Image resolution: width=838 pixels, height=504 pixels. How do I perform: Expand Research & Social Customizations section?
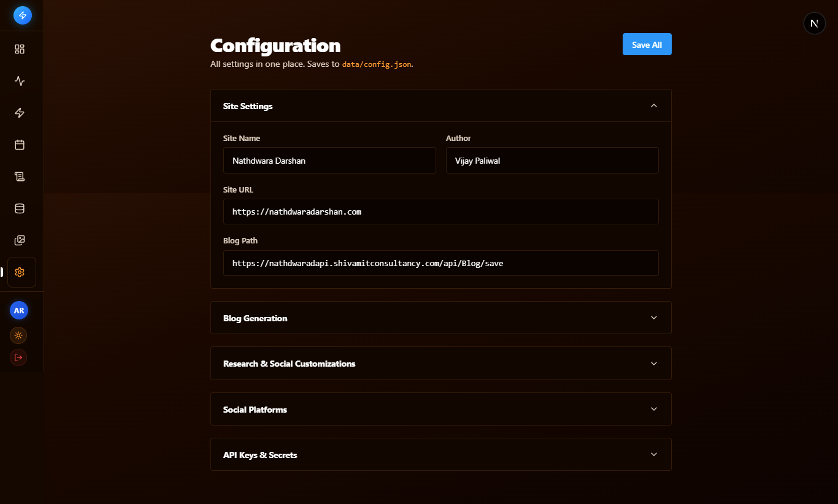point(441,364)
